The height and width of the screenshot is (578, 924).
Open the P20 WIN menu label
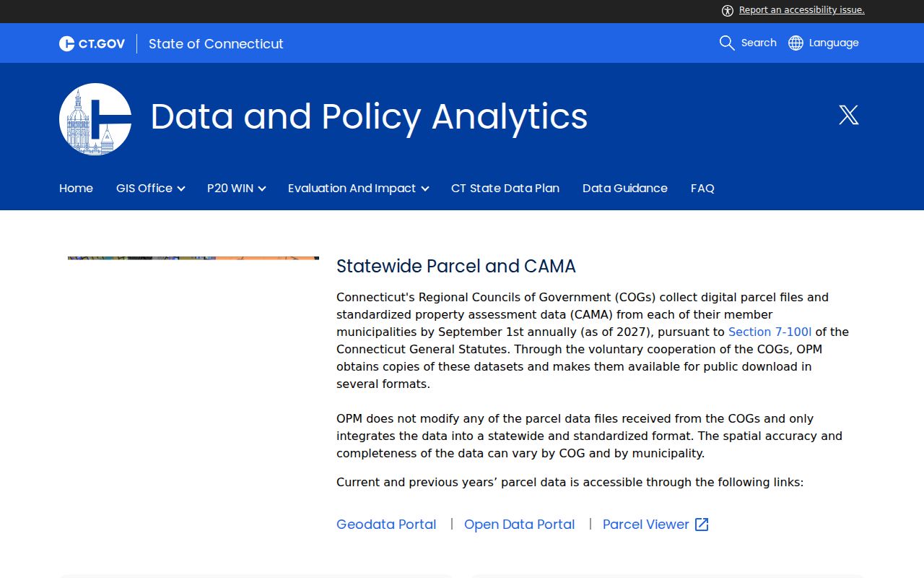coord(230,189)
